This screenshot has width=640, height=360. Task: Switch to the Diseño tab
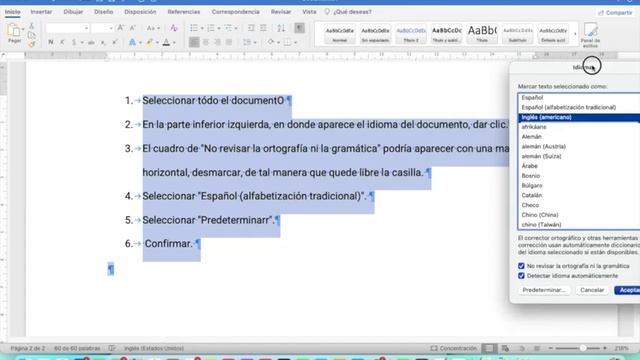click(x=104, y=12)
